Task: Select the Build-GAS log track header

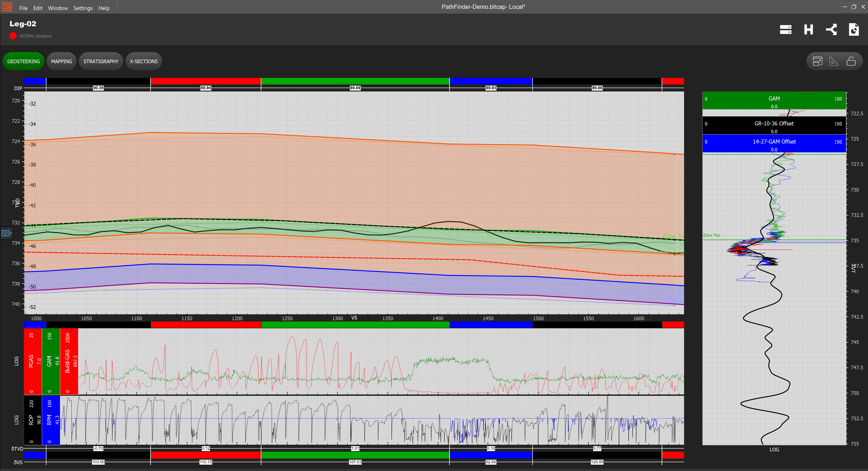Action: click(x=69, y=361)
